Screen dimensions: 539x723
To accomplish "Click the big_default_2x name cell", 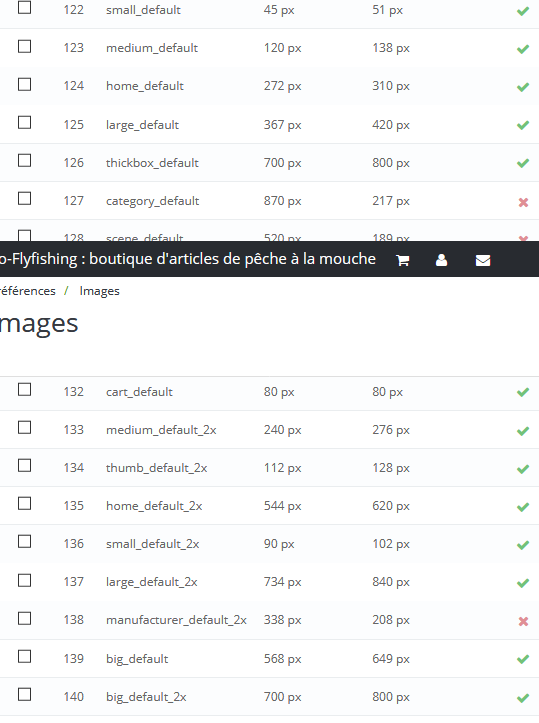I will coord(146,697).
